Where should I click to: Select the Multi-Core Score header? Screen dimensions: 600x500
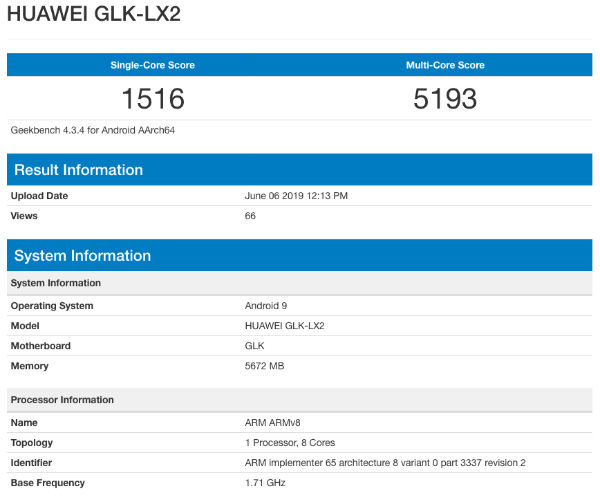tap(445, 65)
